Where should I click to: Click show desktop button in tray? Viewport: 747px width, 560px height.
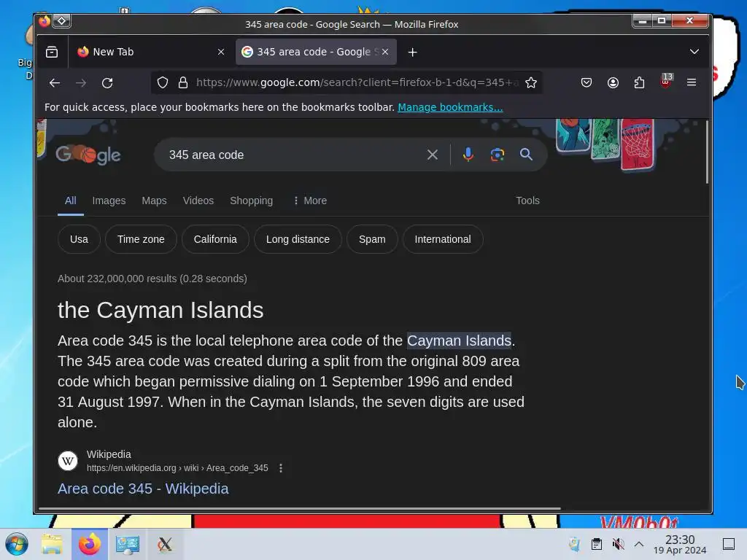[729, 544]
